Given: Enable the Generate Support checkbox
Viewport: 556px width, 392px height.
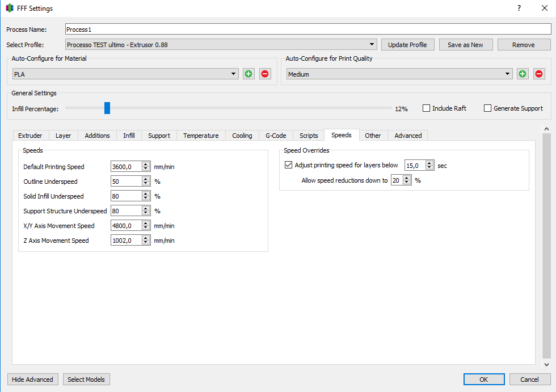Looking at the screenshot, I should 487,108.
